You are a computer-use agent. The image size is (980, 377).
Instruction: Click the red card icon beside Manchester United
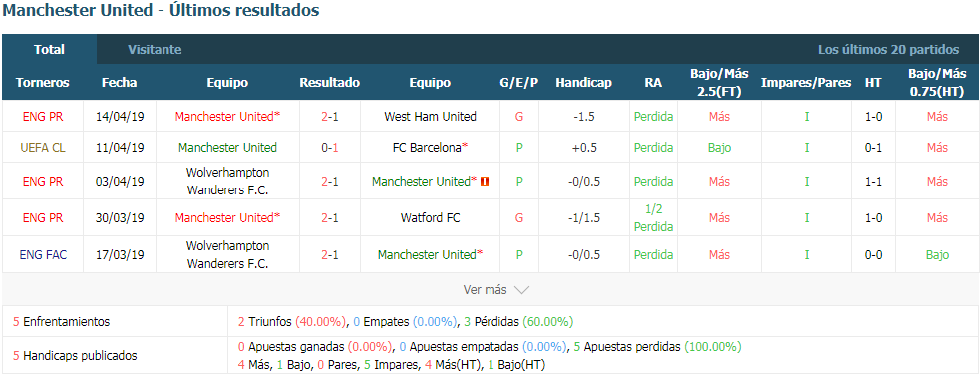coord(485,182)
